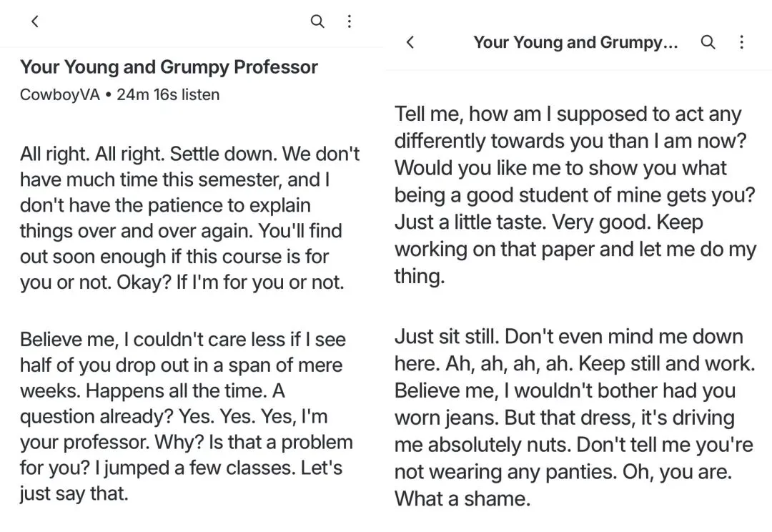This screenshot has width=772, height=532.
Task: Jump to paragraph starting 'Just sit still.'
Action: 575,418
